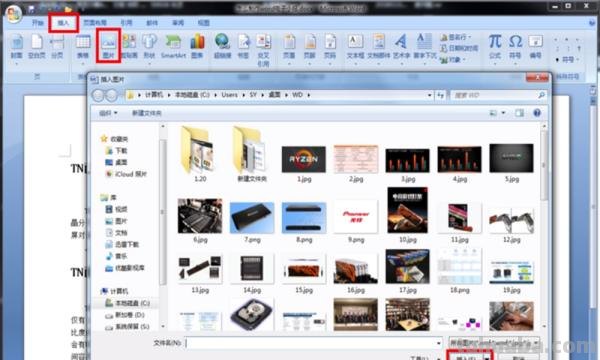Open the 邮件 (Mailings) tab
Viewport: 600px width, 360px height.
click(x=152, y=23)
